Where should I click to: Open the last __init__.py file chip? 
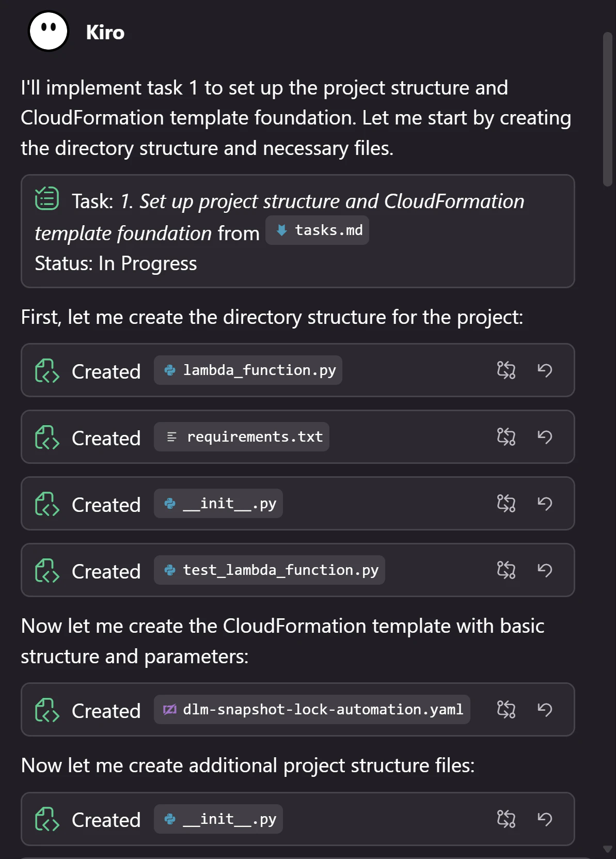coord(218,819)
